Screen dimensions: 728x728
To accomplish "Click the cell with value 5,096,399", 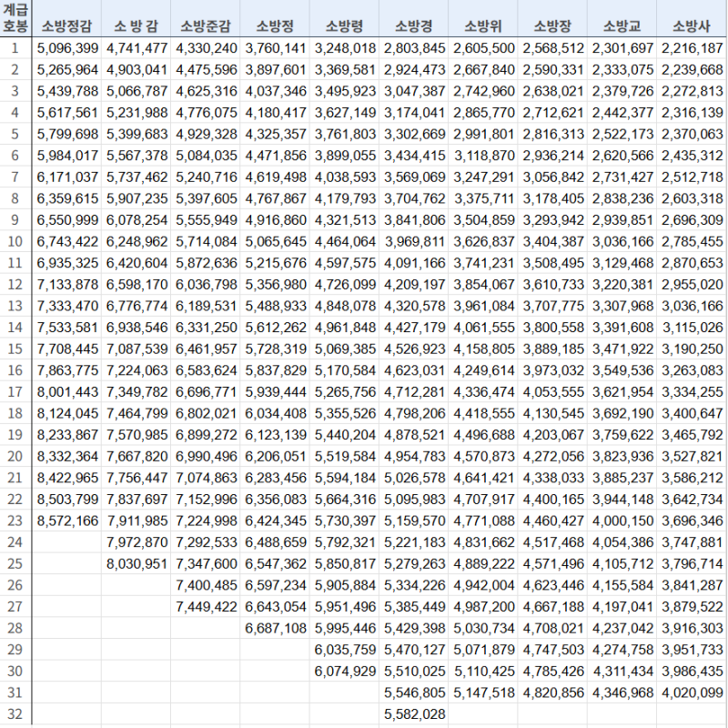I will point(66,48).
